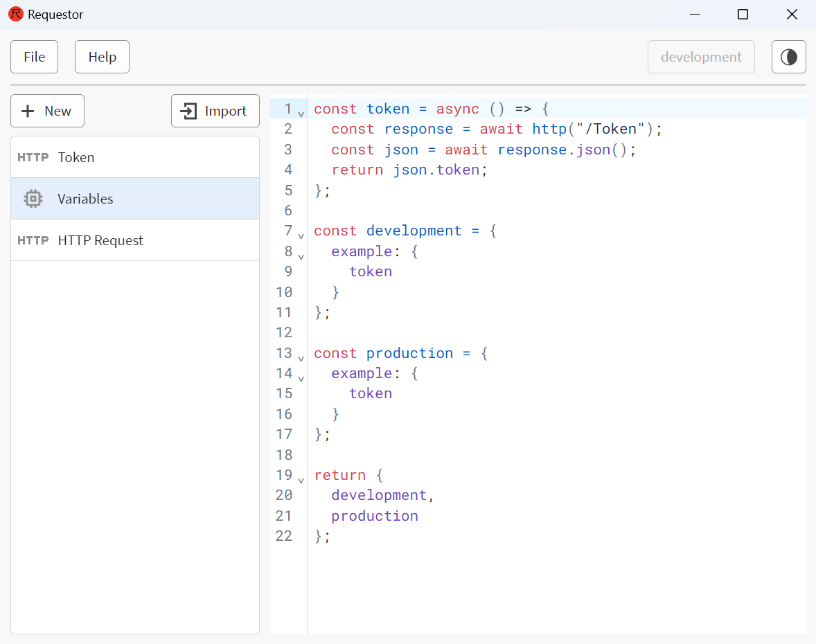Click the Requestor logo in the title bar
This screenshot has height=644, width=816.
click(15, 14)
